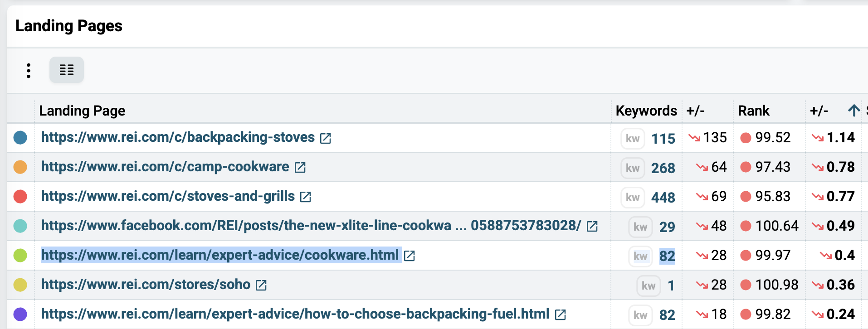Open stores/soho external link icon
The width and height of the screenshot is (868, 329).
pyautogui.click(x=261, y=285)
